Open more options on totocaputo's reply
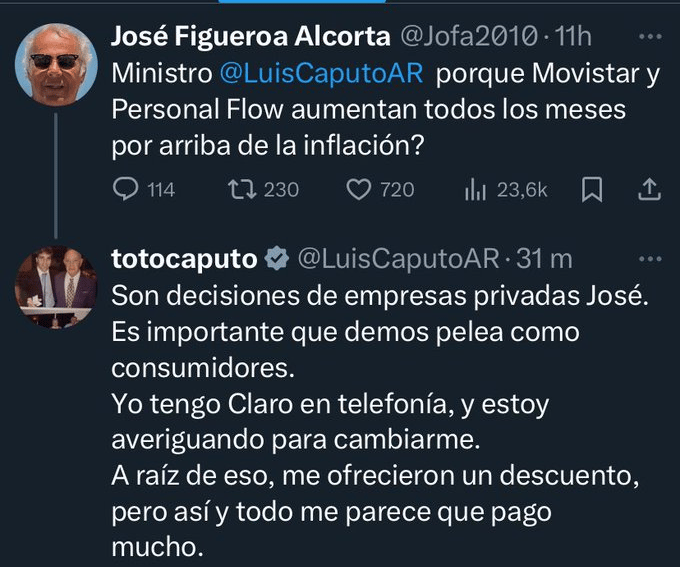This screenshot has width=680, height=567. [x=650, y=259]
